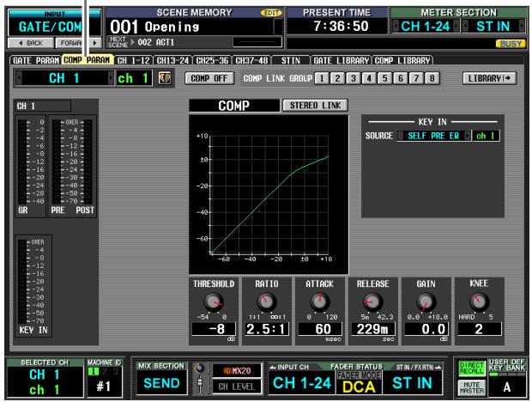The width and height of the screenshot is (532, 402).
Task: Enable STEREO LINK for the compressor
Action: pos(315,106)
